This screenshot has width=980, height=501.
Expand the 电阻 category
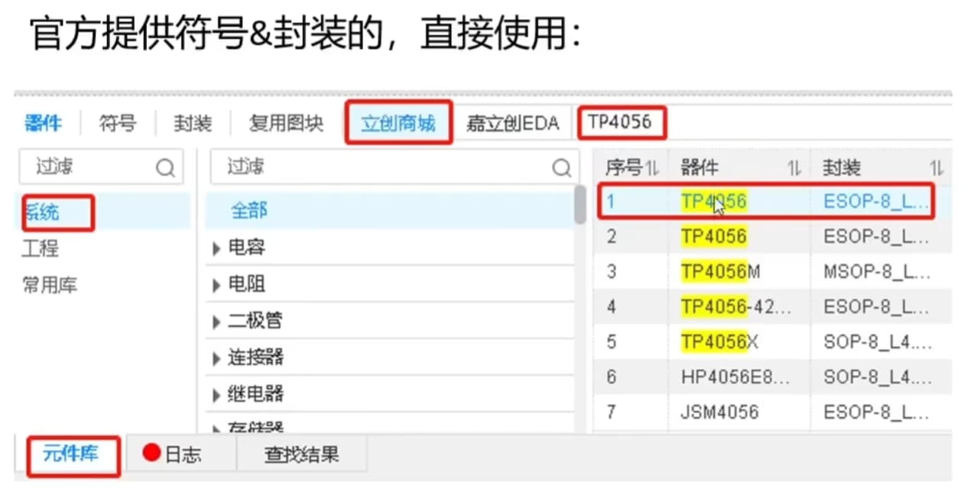point(217,286)
